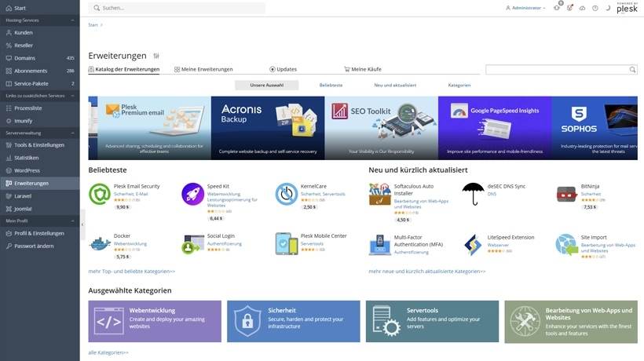Viewport: 644px width, 361px height.
Task: Open the help question mark icon in top bar
Action: click(595, 8)
